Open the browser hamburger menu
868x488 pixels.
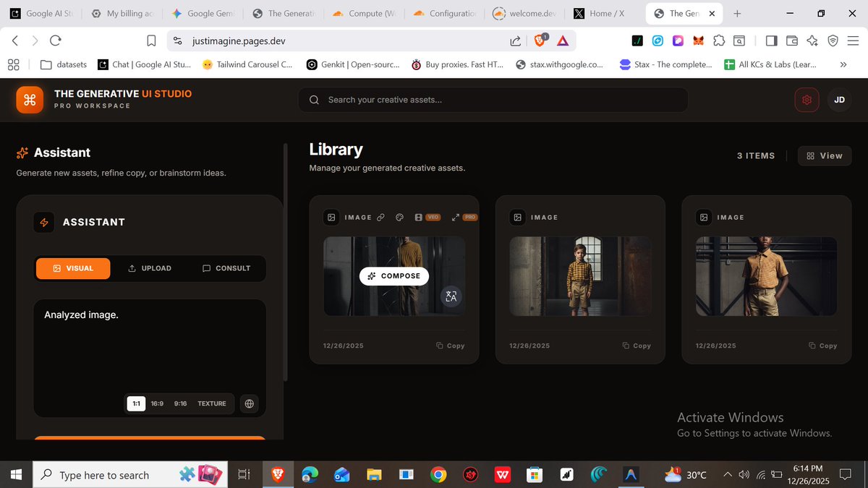click(853, 41)
